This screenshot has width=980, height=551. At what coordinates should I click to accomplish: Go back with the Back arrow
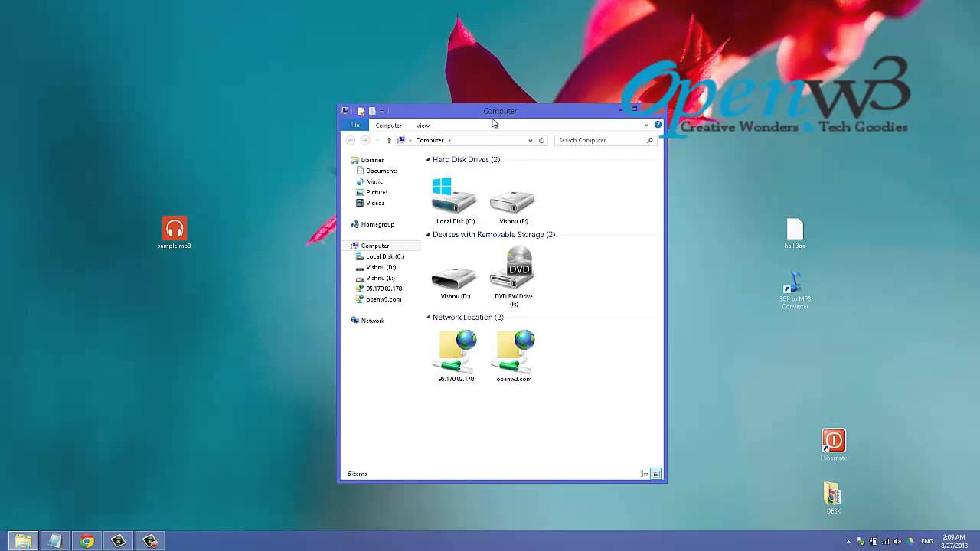[351, 140]
